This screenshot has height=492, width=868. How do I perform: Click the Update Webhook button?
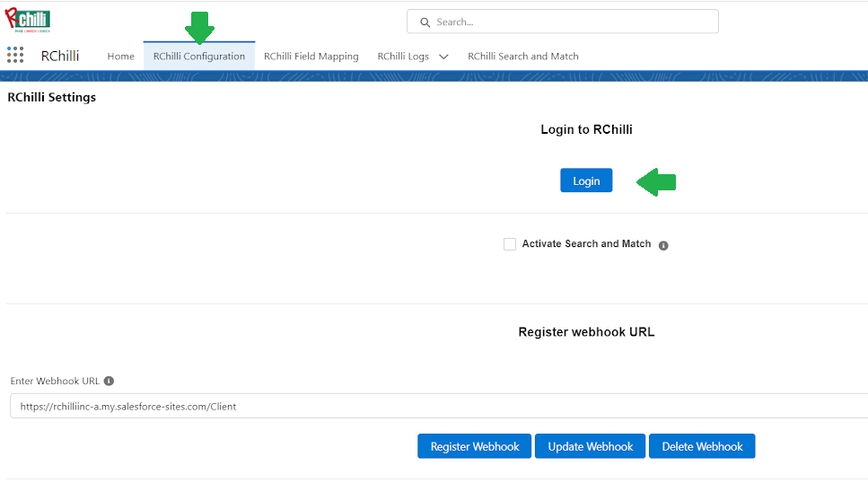tap(590, 446)
